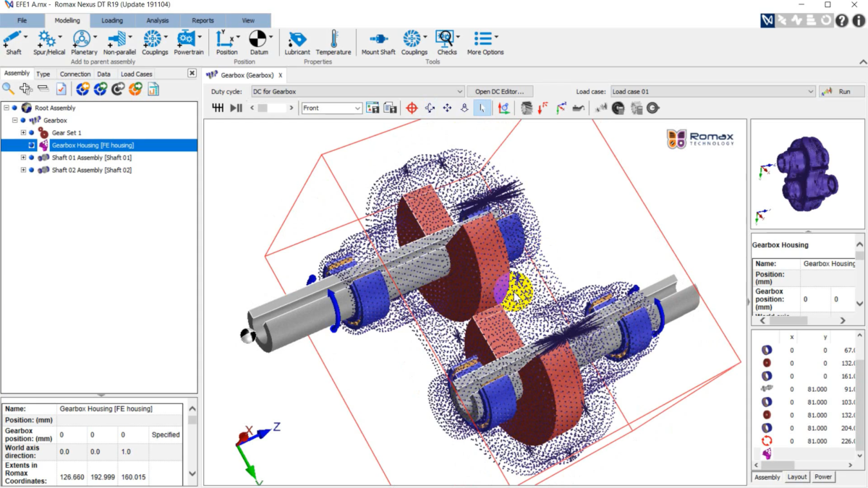Click the Open DC Editor button
The image size is (868, 488).
tap(499, 92)
